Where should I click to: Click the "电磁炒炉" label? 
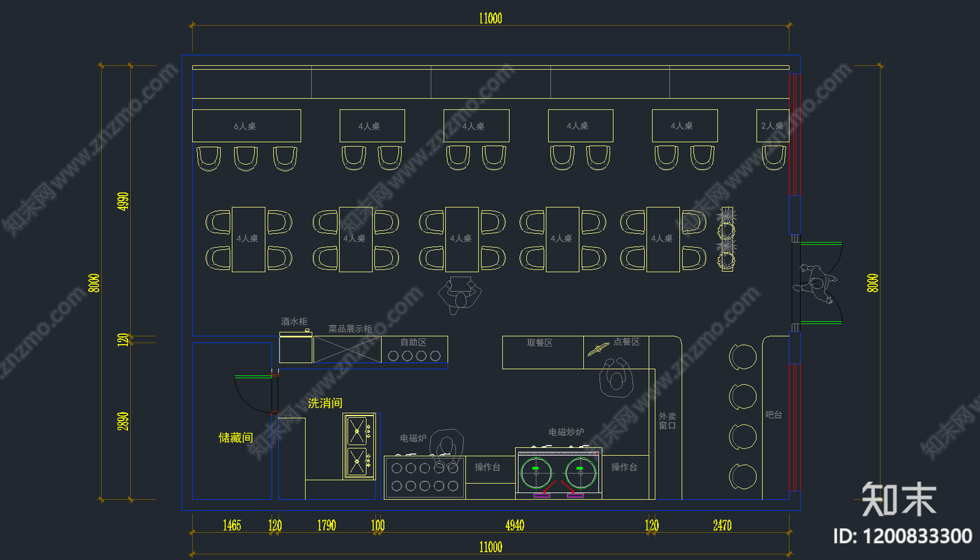pyautogui.click(x=566, y=432)
